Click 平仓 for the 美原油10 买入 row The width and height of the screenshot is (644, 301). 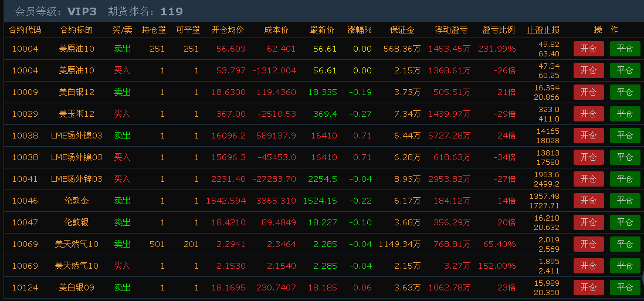[x=625, y=70]
